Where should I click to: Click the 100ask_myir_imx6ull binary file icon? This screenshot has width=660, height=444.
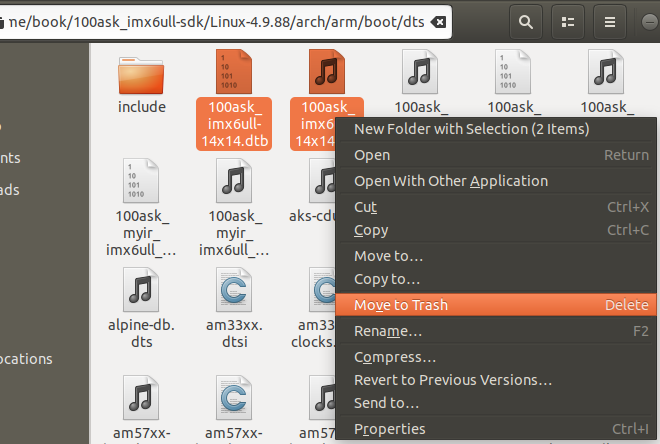point(141,181)
